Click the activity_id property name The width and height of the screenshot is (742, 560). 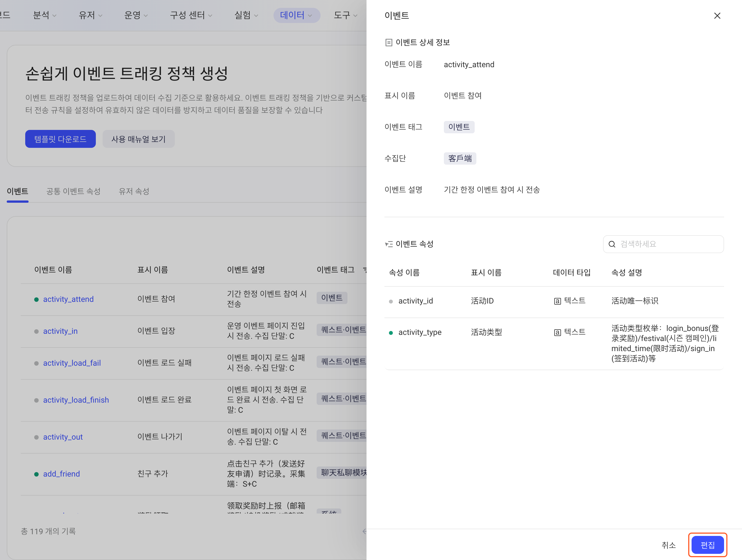[416, 301]
